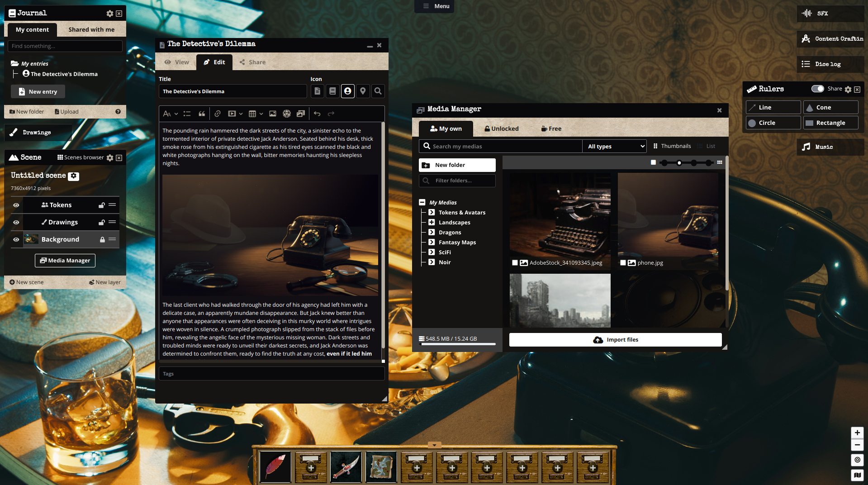Select the Cone ruler tool
The height and width of the screenshot is (485, 868).
click(830, 107)
